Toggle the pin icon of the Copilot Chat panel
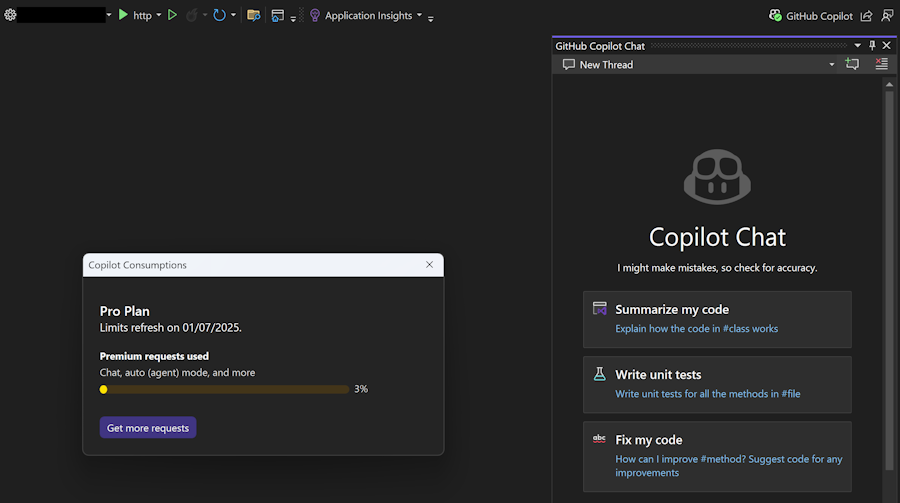Screen dimensions: 900x503 click(x=872, y=45)
